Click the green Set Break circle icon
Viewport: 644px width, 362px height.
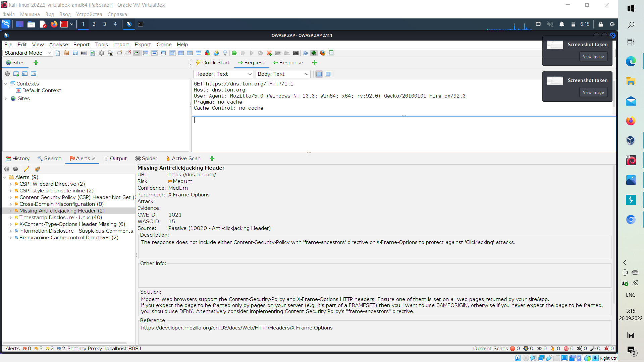pos(234,53)
